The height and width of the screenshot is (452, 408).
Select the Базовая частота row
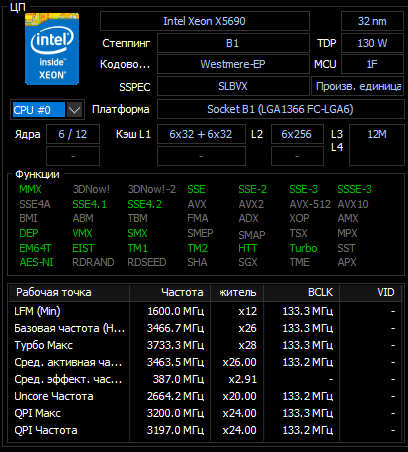click(x=204, y=328)
